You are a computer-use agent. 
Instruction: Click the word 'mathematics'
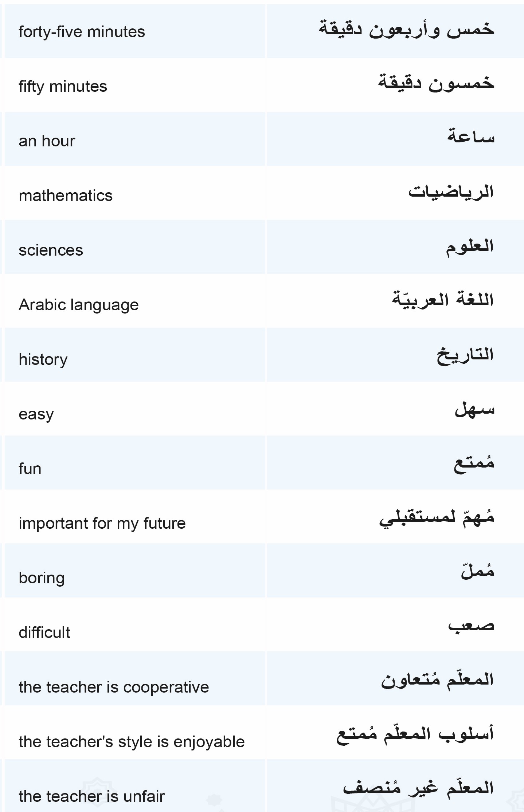tap(66, 196)
